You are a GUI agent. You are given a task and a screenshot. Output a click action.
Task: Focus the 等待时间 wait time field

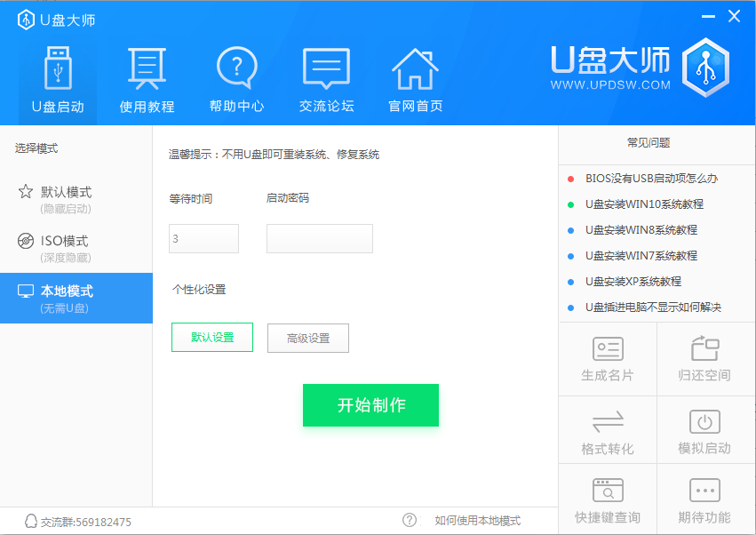203,238
